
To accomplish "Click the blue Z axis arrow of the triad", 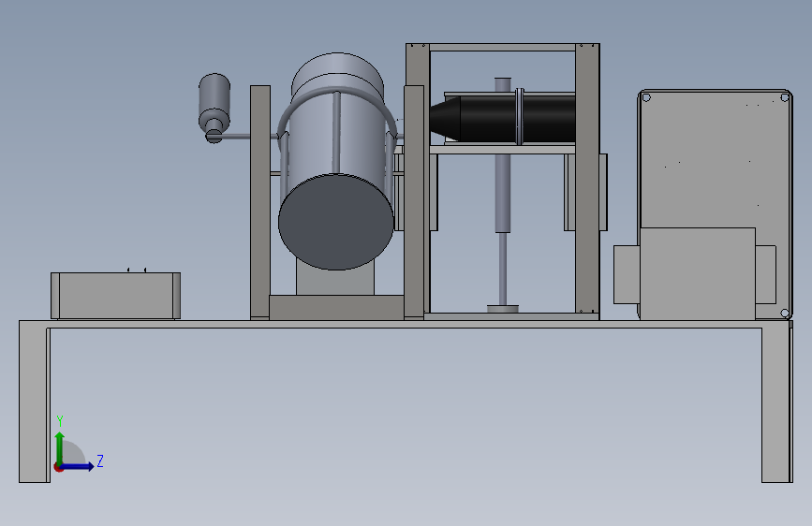I will (x=78, y=466).
